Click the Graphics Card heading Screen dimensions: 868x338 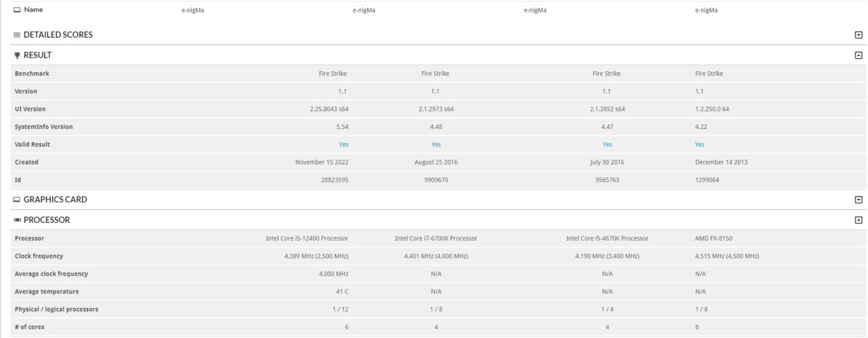(56, 200)
